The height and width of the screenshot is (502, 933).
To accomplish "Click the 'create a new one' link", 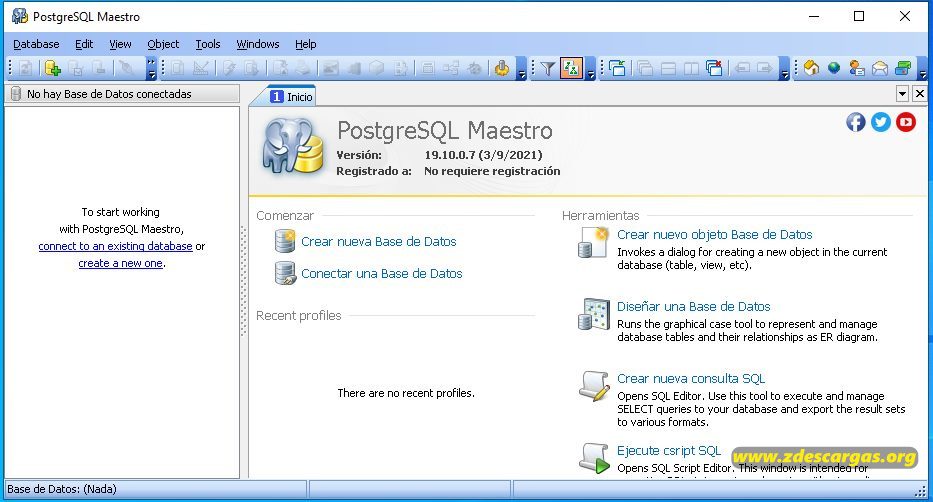I will coord(120,263).
